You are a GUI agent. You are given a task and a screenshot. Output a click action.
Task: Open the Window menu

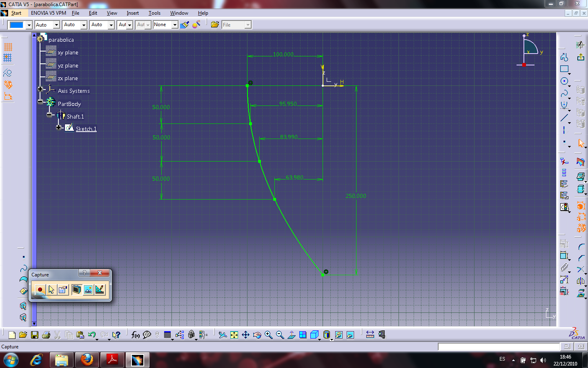click(179, 13)
